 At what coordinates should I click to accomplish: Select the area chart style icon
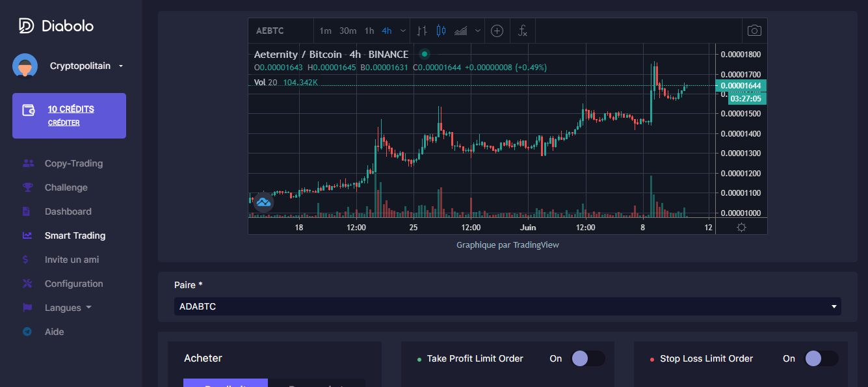tap(461, 31)
